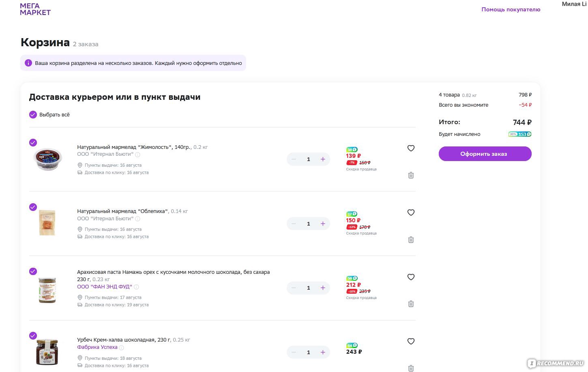Screen dimensions: 588x372
Task: Click bonus badge above 139 ₽ price
Action: [x=352, y=150]
